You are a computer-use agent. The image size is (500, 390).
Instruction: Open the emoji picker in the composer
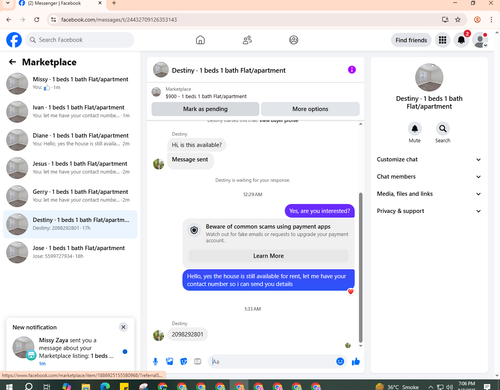(x=340, y=362)
